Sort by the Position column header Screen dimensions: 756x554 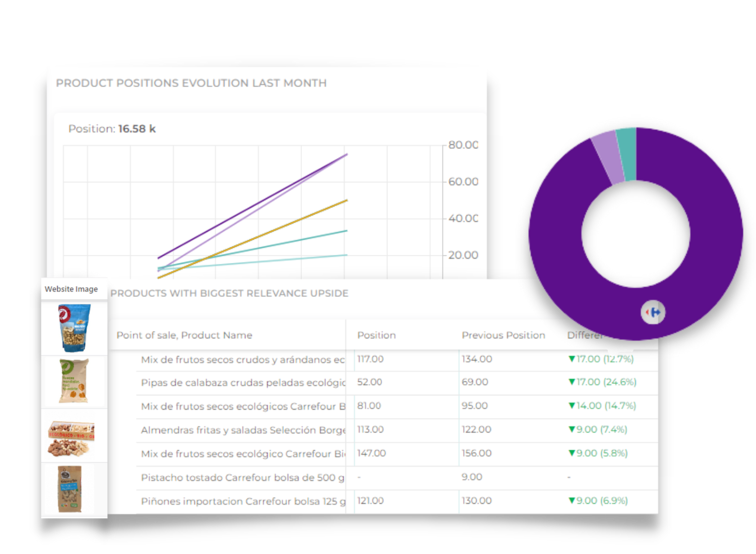click(x=376, y=335)
